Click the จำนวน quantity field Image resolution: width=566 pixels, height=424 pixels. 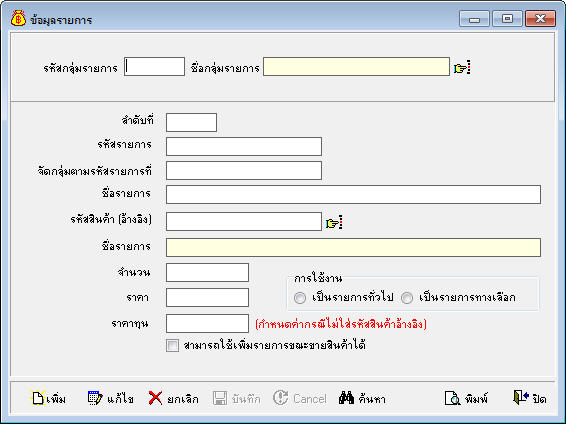pyautogui.click(x=208, y=272)
